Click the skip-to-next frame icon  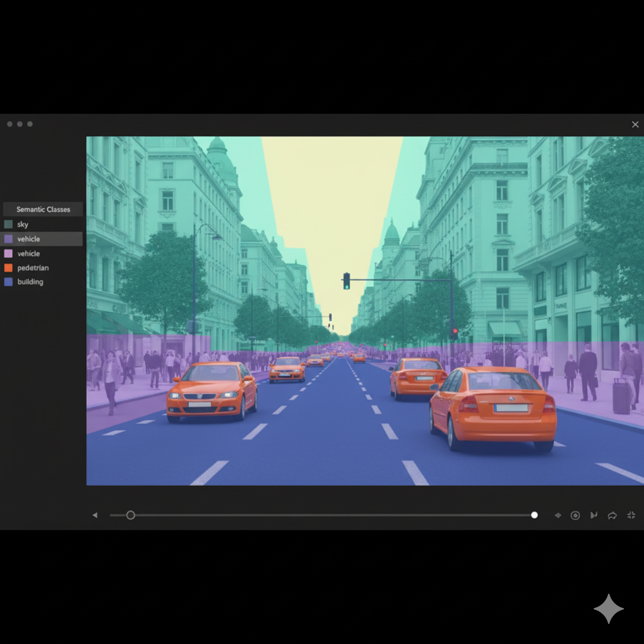pyautogui.click(x=593, y=515)
